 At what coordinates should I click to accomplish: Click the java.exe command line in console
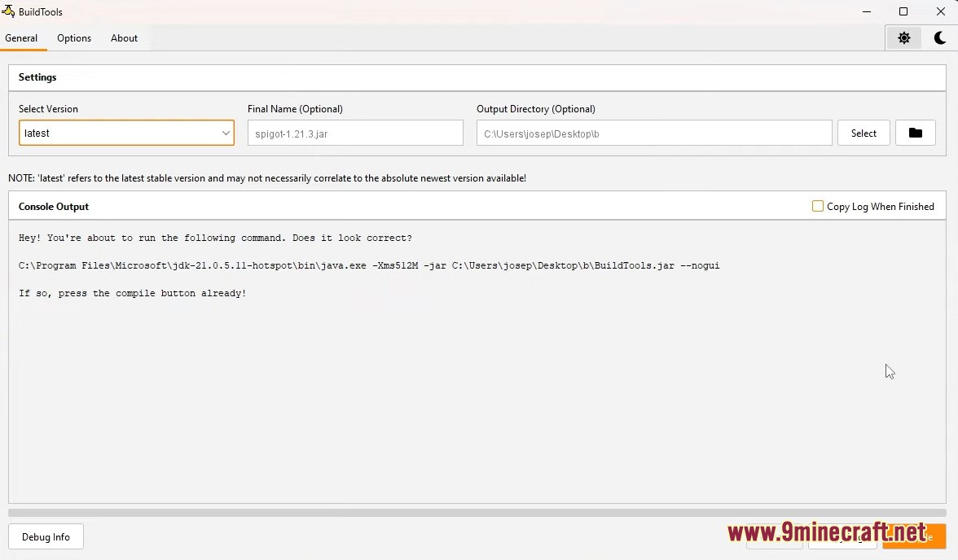[369, 265]
